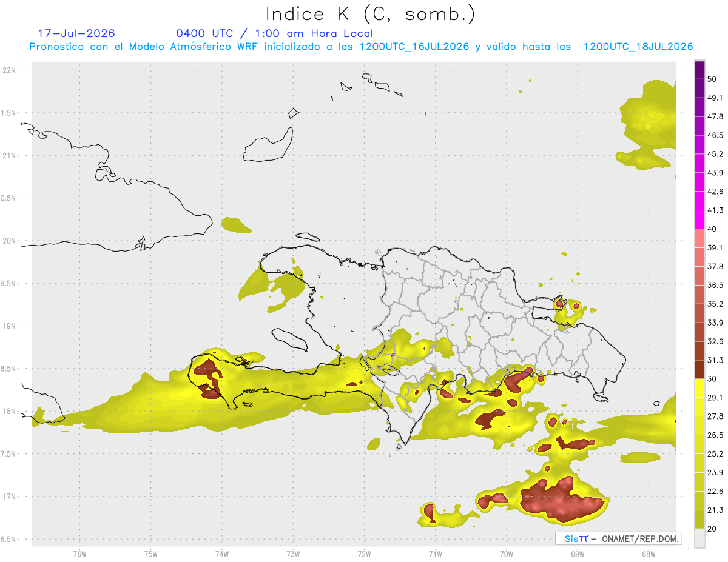728x562 pixels.
Task: Click the colorbar value "49.1"
Action: tap(715, 98)
